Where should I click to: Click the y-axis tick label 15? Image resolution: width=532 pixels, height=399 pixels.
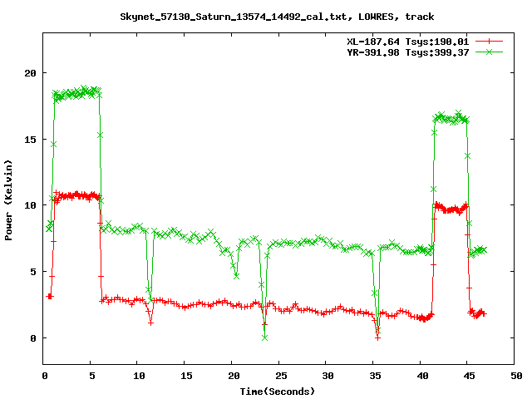point(30,140)
